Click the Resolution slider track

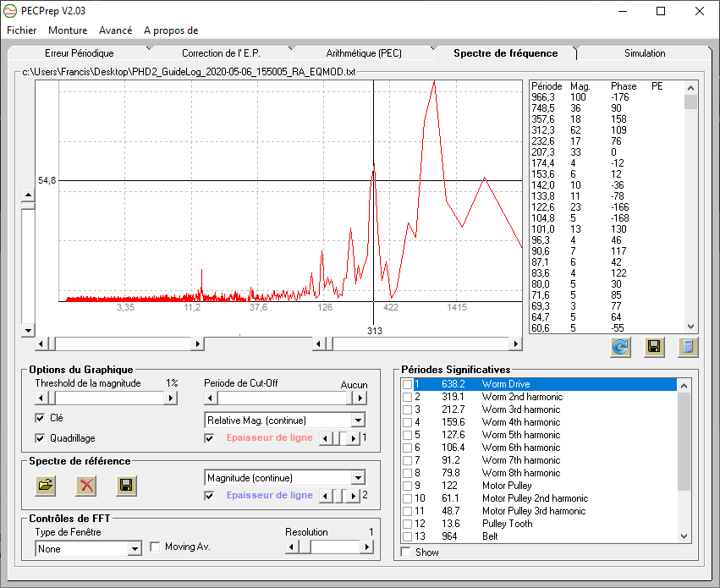point(329,547)
